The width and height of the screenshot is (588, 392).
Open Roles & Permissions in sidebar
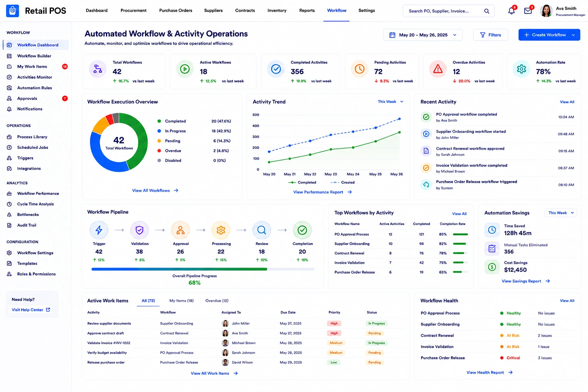point(36,274)
